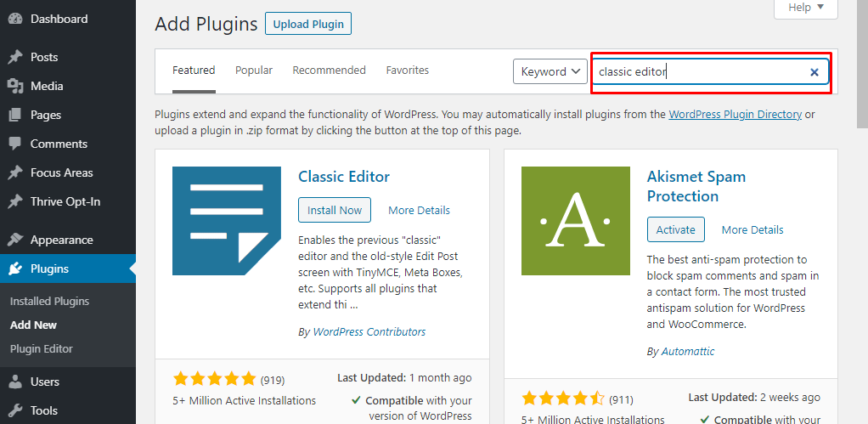Click the Upload Plugin button
Screen dimensions: 868x424
point(308,25)
